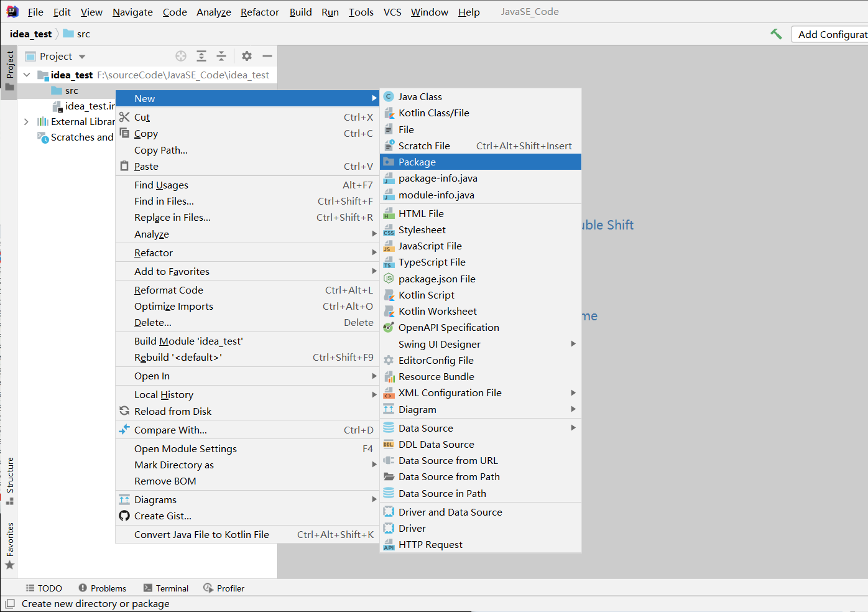Click the Create Gist GitHub icon
This screenshot has width=868, height=612.
pos(124,516)
